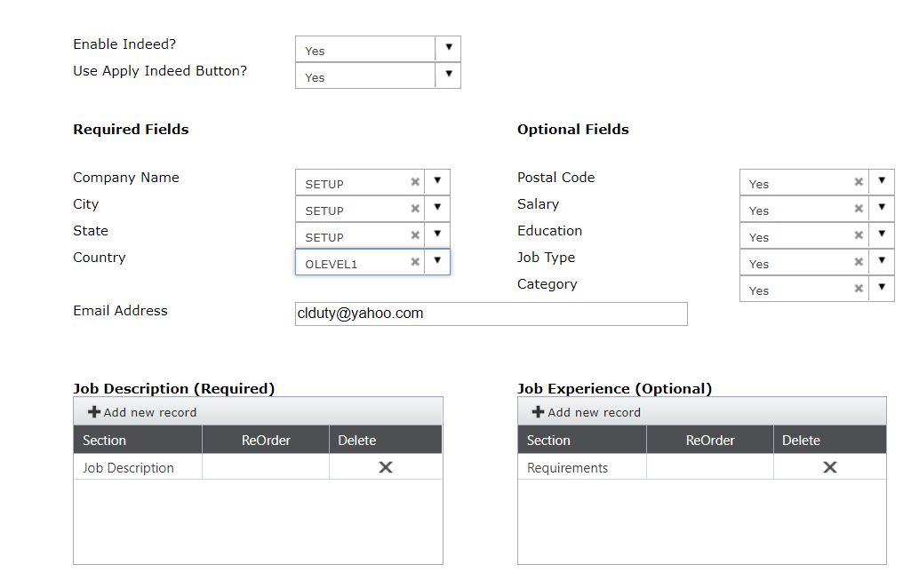Image resolution: width=919 pixels, height=588 pixels.
Task: Expand the Salary dropdown options
Action: (x=882, y=208)
